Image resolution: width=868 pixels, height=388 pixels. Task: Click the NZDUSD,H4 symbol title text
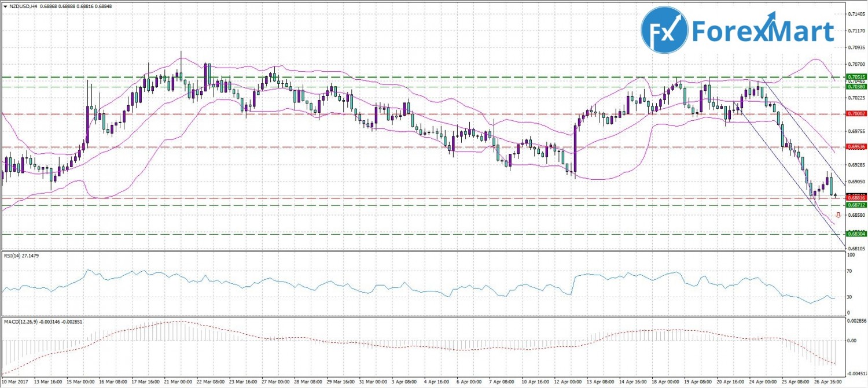coord(25,5)
